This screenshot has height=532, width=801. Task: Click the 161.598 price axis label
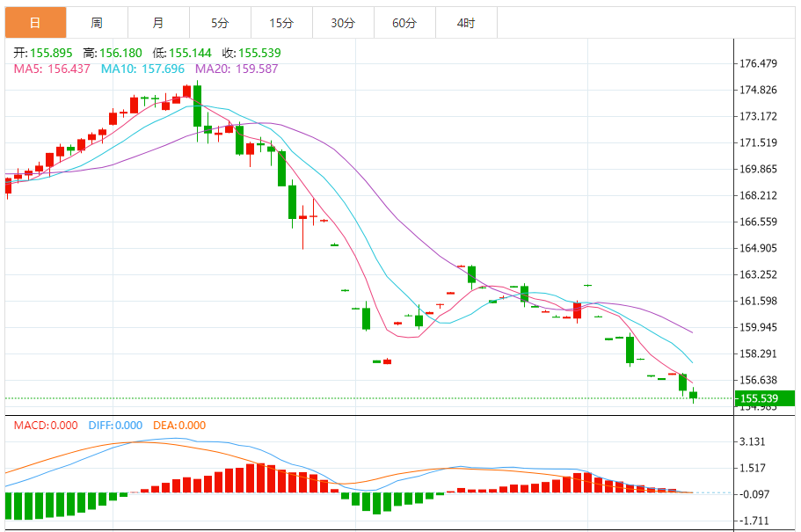point(758,301)
